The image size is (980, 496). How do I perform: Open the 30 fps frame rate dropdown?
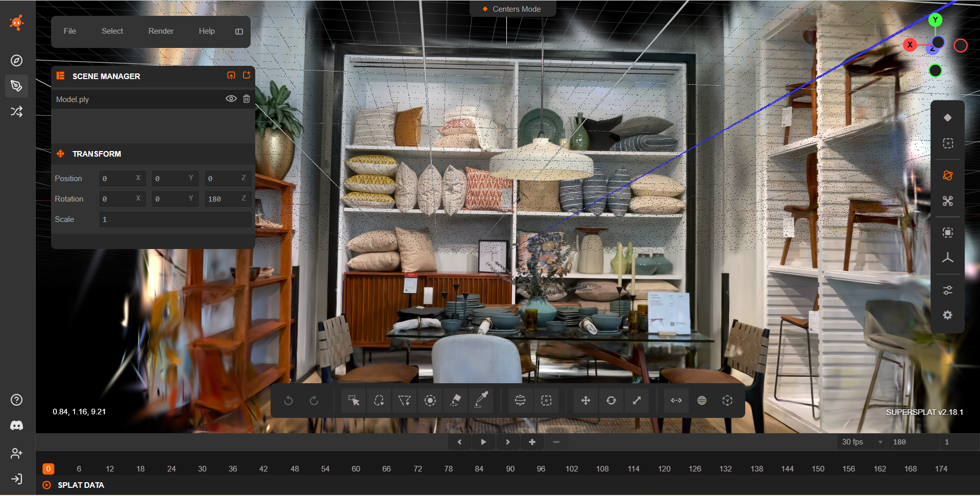point(862,442)
